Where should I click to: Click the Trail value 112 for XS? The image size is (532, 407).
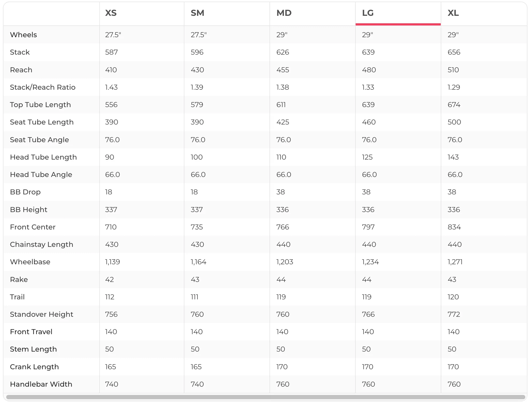110,297
